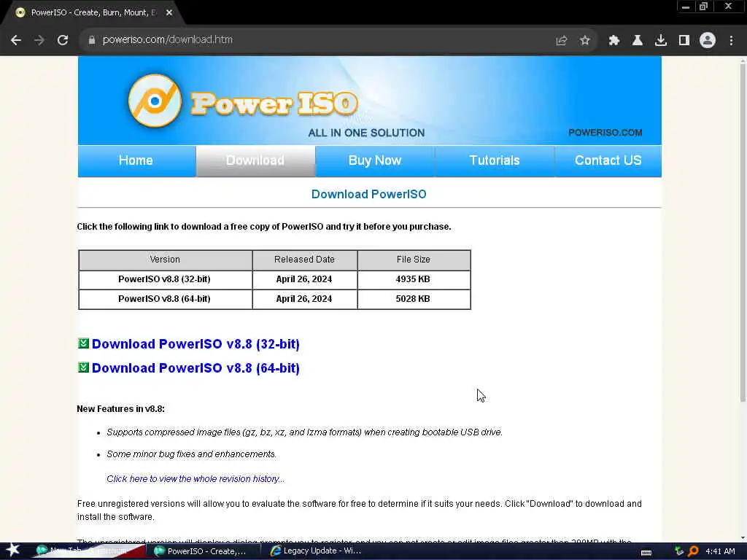The image size is (747, 560).
Task: Click the Download PowerISO page heading
Action: tap(368, 194)
